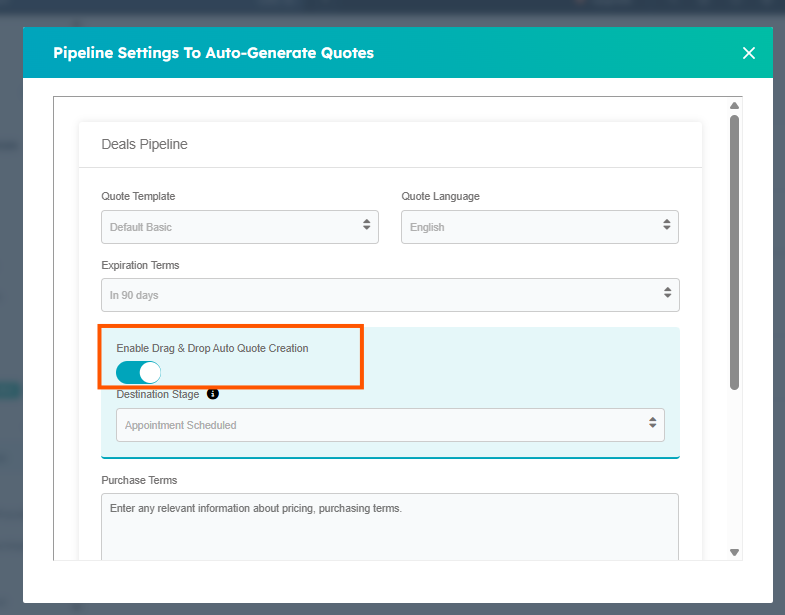Open the Default Basic quote template dropdown

[230, 227]
